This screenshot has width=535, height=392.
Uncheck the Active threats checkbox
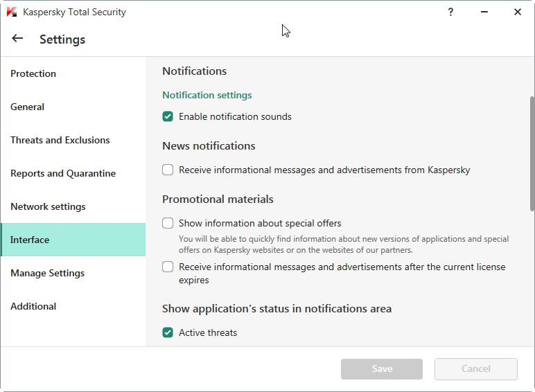click(x=168, y=332)
